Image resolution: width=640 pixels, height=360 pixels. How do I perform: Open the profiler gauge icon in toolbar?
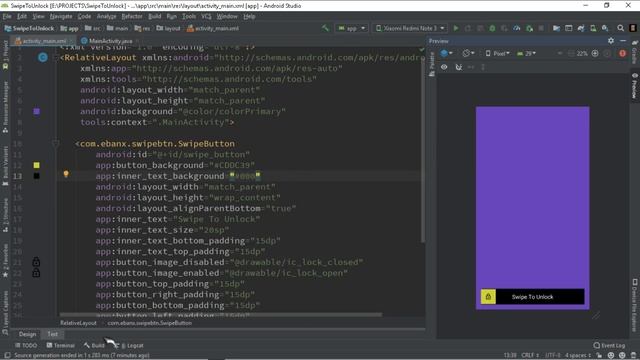(x=517, y=28)
